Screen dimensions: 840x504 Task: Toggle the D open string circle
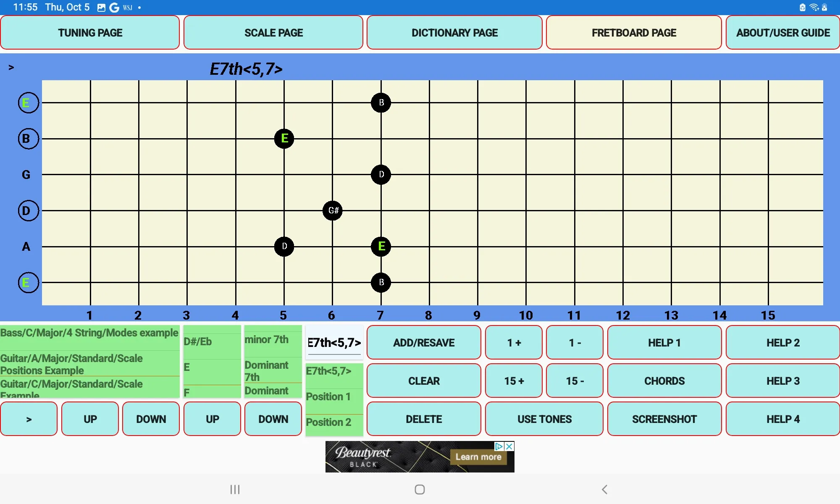(x=28, y=210)
